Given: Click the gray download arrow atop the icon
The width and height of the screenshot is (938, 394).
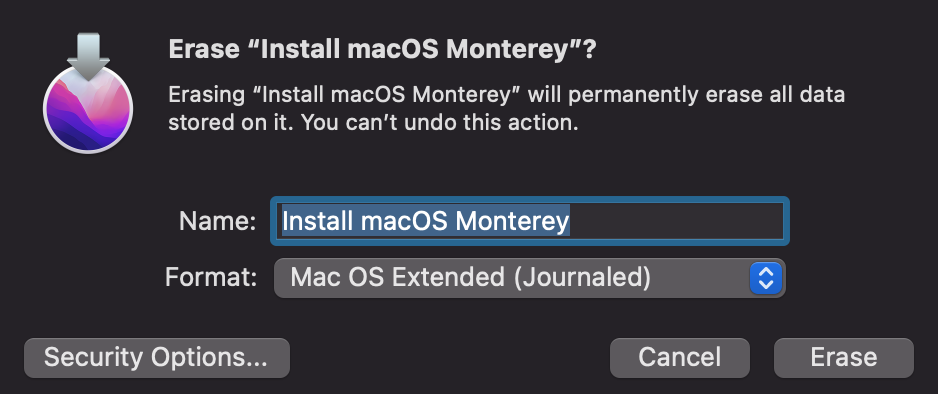Looking at the screenshot, I should [x=88, y=56].
